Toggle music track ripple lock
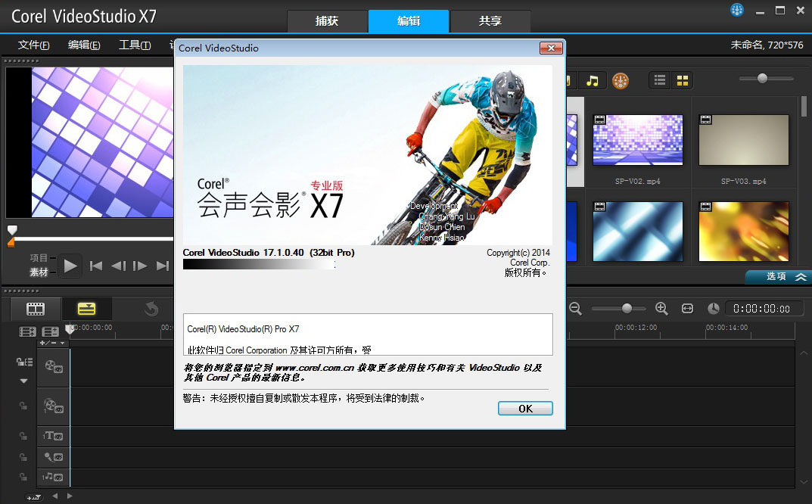The width and height of the screenshot is (812, 504). pos(23,477)
